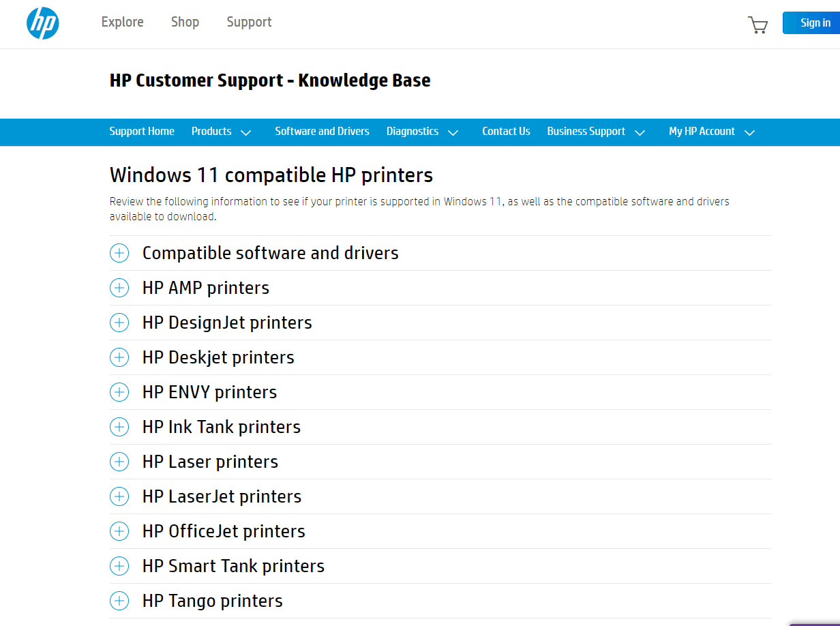Expand HP DesignJet printers plus icon
This screenshot has height=626, width=840.
(x=119, y=323)
